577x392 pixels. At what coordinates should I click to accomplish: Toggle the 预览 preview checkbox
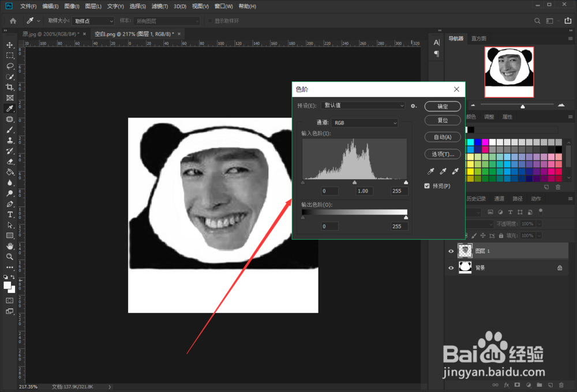427,186
